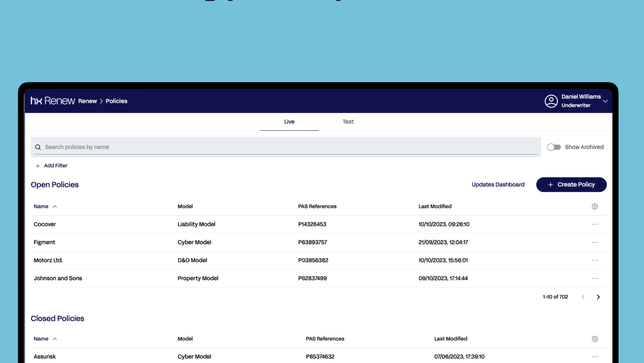Click PAS reference P03856382
The height and width of the screenshot is (363, 644).
pos(313,260)
